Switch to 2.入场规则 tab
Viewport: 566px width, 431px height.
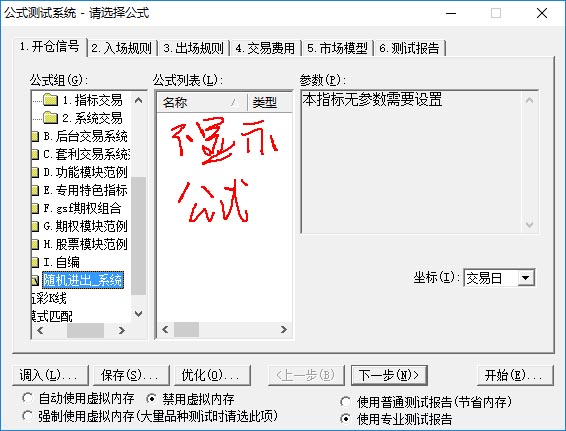pyautogui.click(x=122, y=48)
